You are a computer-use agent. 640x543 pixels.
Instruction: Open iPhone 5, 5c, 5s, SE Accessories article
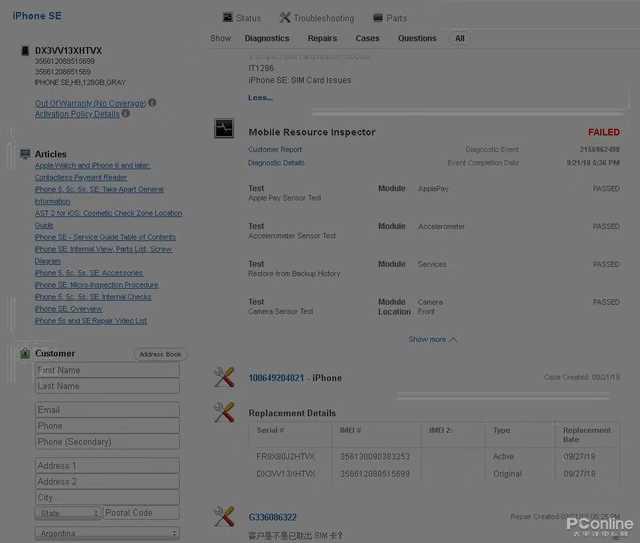coord(89,273)
